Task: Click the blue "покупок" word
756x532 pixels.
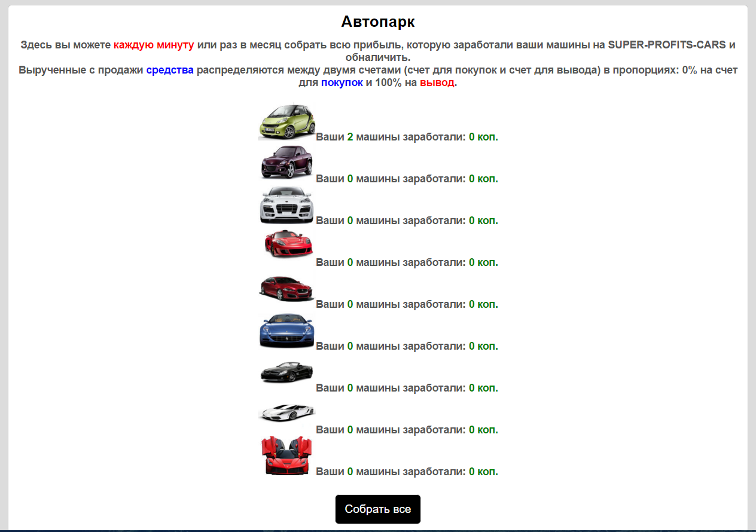Action: pyautogui.click(x=342, y=82)
